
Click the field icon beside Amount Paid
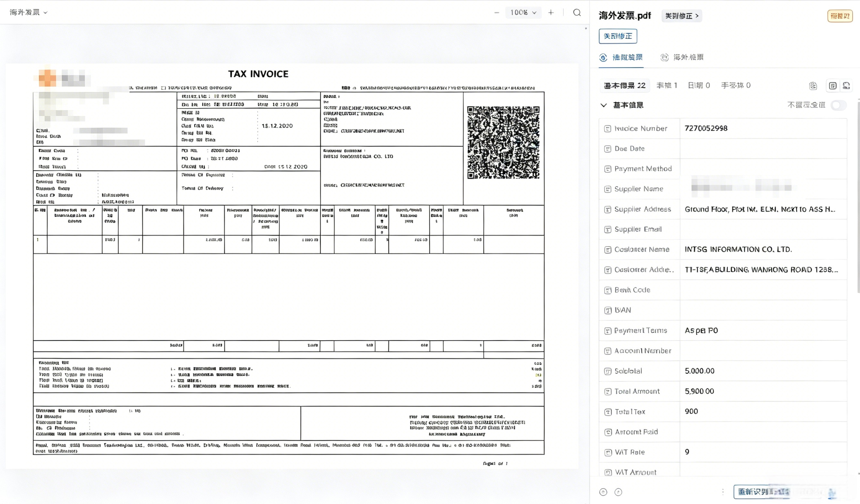[x=608, y=432]
